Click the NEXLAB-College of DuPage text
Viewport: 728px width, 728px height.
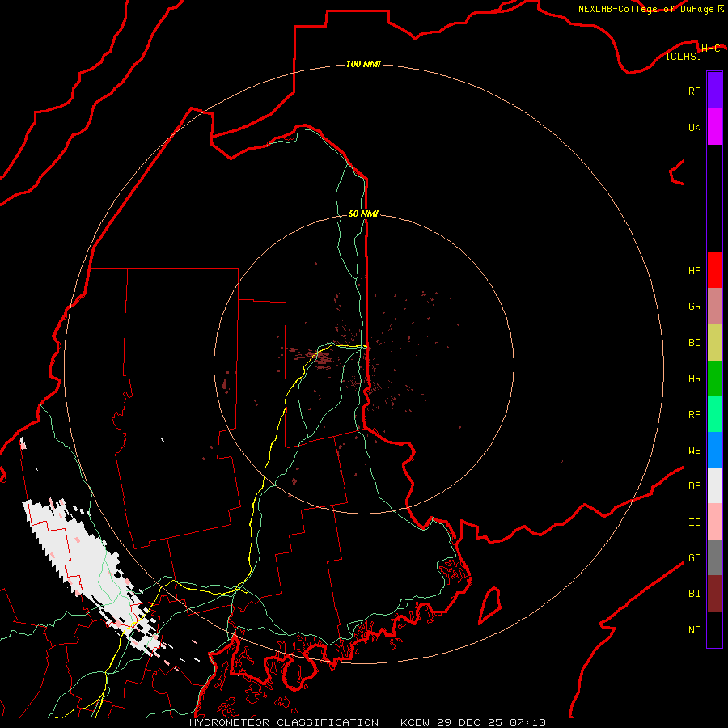(x=645, y=9)
